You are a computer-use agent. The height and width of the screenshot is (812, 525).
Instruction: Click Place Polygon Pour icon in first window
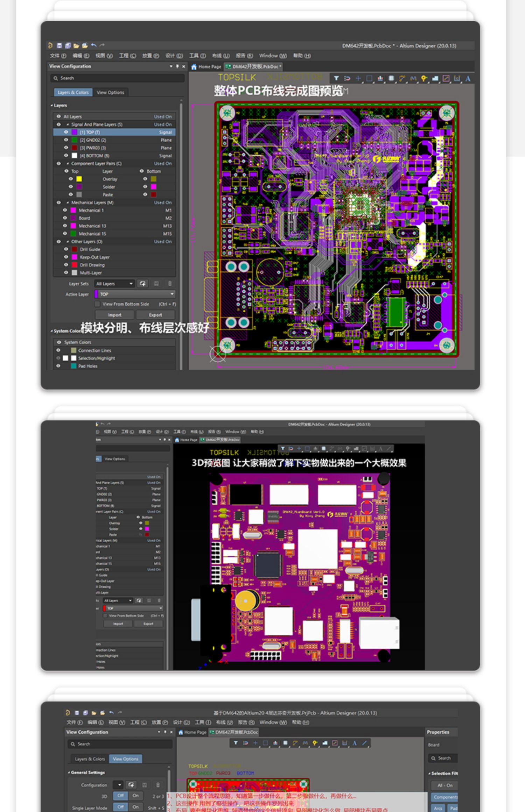coord(435,78)
